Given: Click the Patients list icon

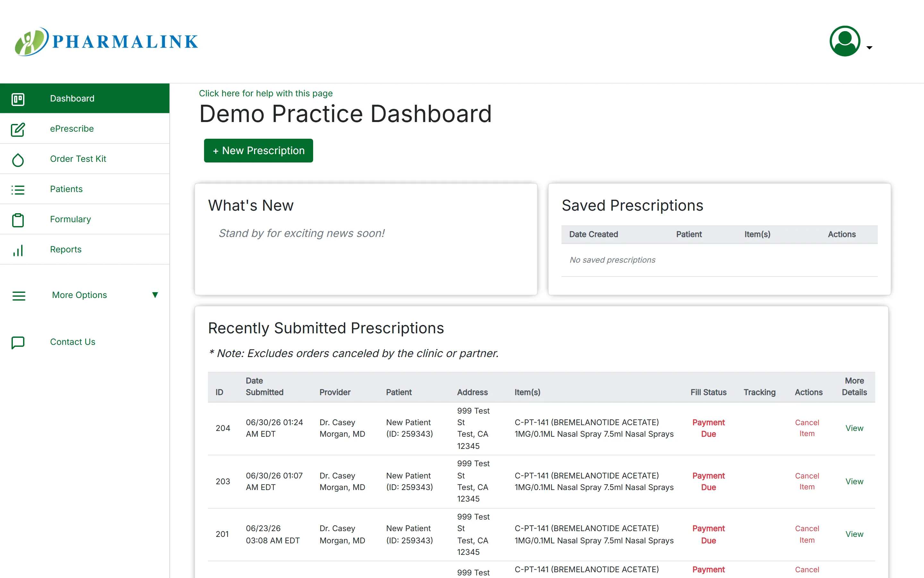Looking at the screenshot, I should (x=18, y=189).
